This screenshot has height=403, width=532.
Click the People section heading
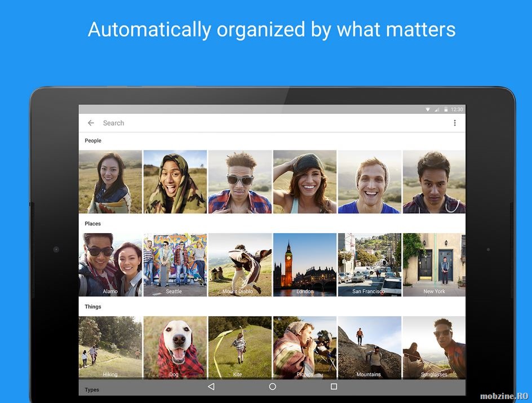(x=93, y=140)
